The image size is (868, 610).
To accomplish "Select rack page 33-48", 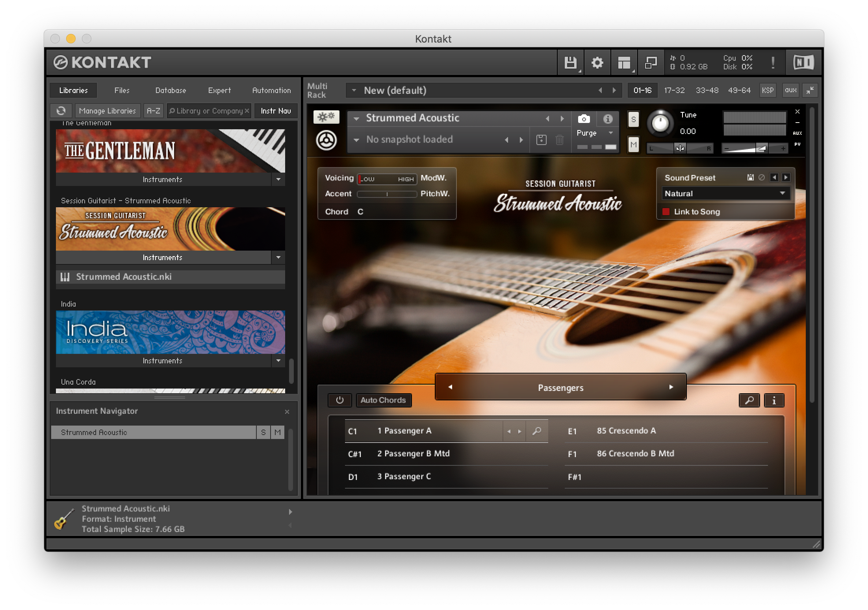I will [707, 90].
